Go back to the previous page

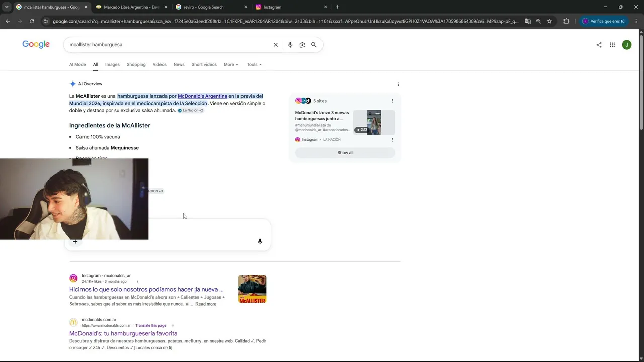pyautogui.click(x=8, y=21)
